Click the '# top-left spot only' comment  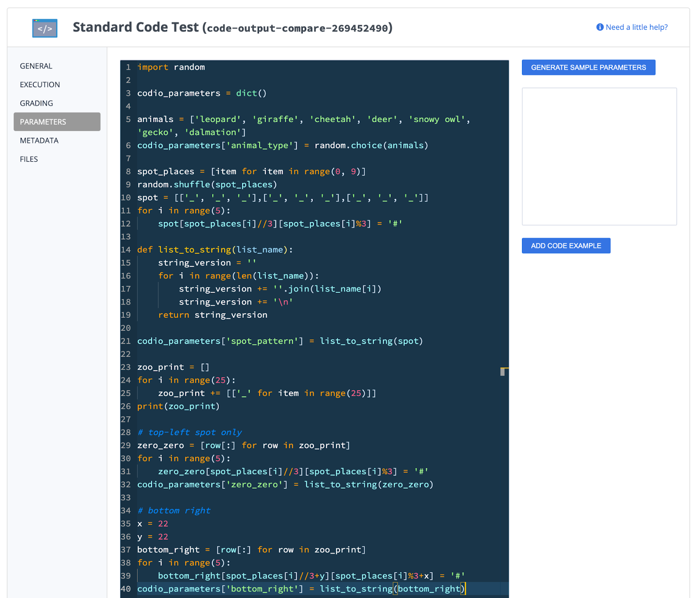click(x=189, y=432)
